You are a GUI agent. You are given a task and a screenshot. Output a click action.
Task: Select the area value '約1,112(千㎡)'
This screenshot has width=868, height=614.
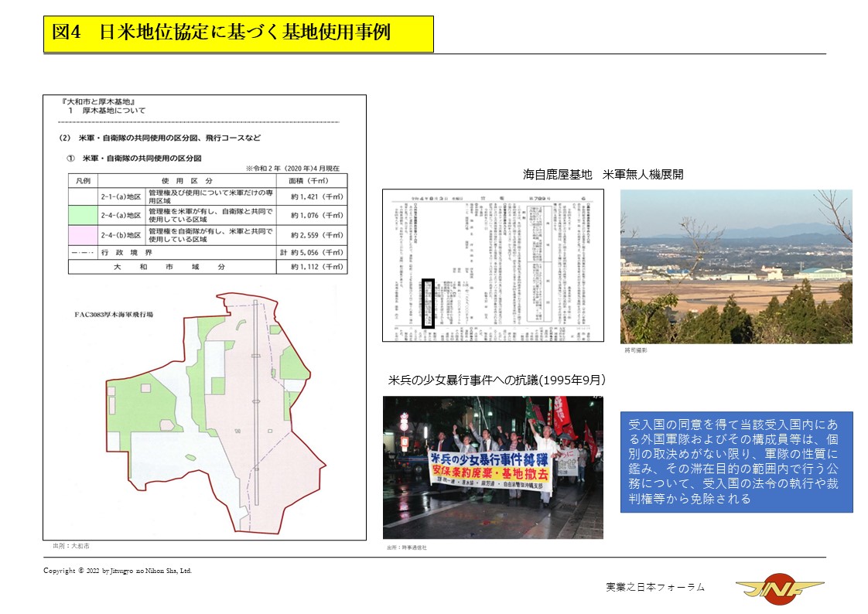[x=317, y=267]
